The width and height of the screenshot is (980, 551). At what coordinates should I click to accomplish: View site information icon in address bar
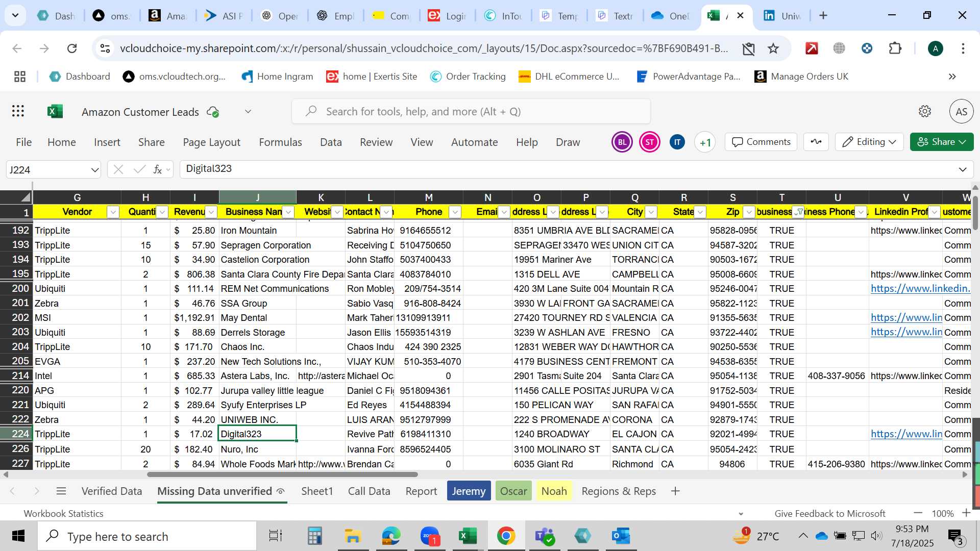click(105, 48)
